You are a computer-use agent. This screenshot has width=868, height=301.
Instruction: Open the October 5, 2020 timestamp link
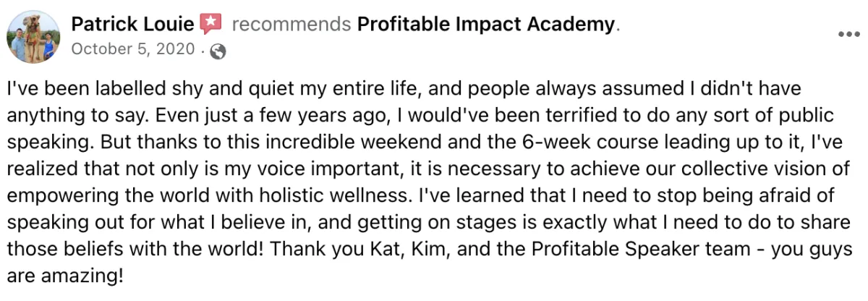133,49
